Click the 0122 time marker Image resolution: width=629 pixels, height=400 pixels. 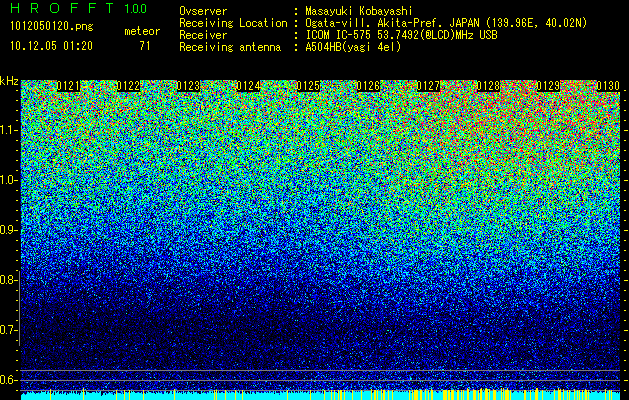pos(128,86)
